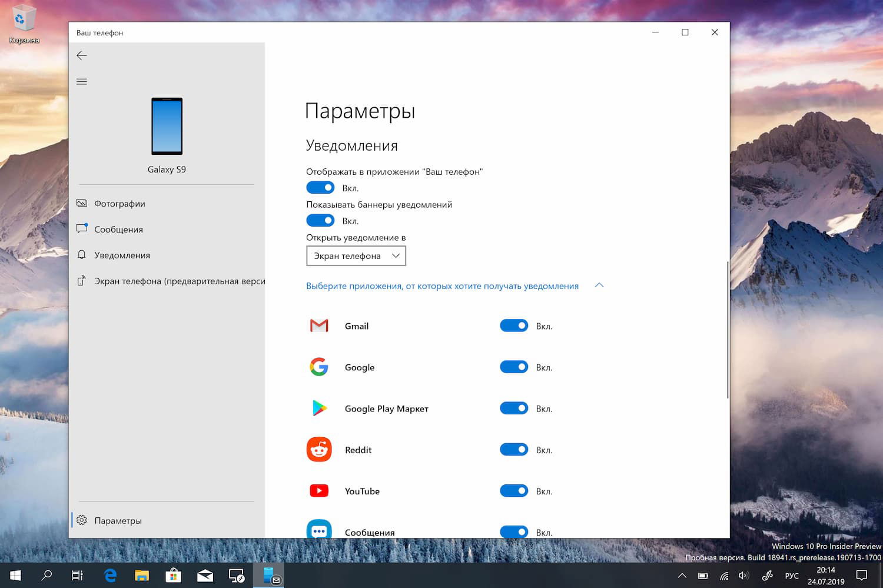This screenshot has height=588, width=883.
Task: Open the clock and calendar flyout
Action: pos(826,576)
